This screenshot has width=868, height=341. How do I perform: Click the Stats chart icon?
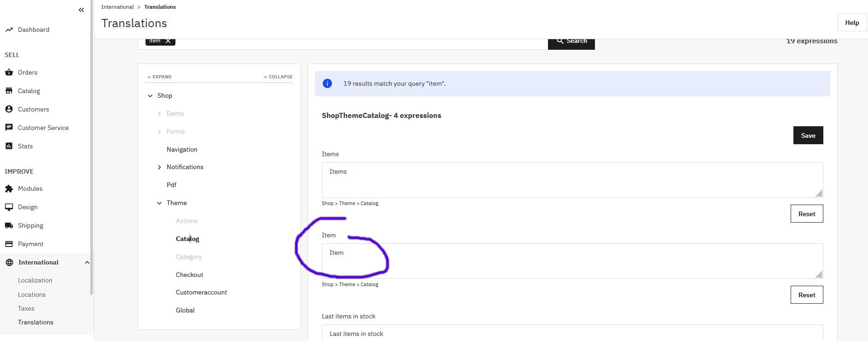[x=9, y=146]
